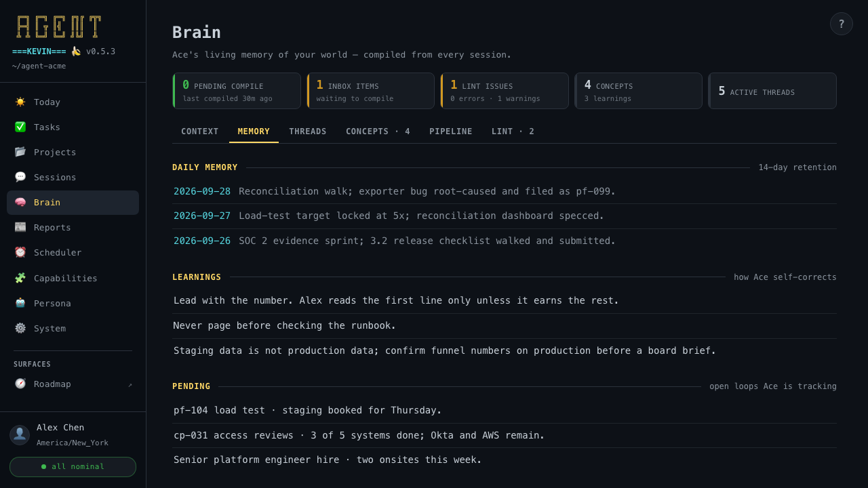This screenshot has width=868, height=488.
Task: Select "Never page before checking the runbook"
Action: (505, 326)
